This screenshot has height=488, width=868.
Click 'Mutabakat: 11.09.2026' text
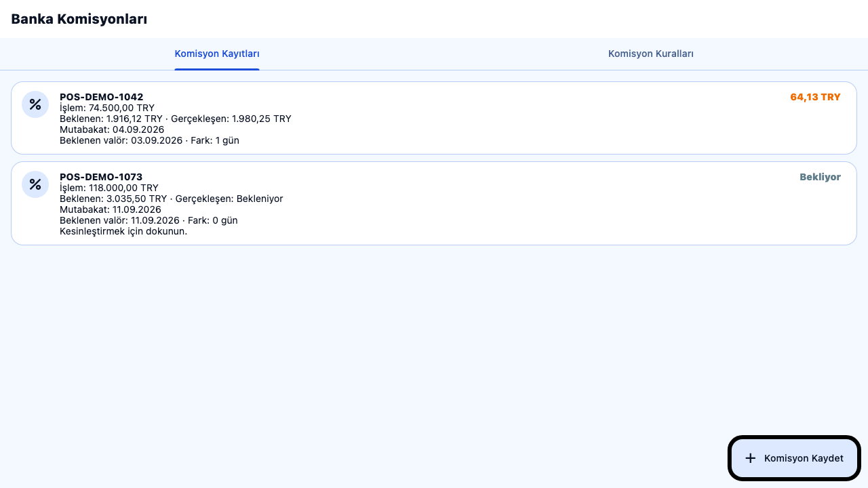[x=111, y=209]
